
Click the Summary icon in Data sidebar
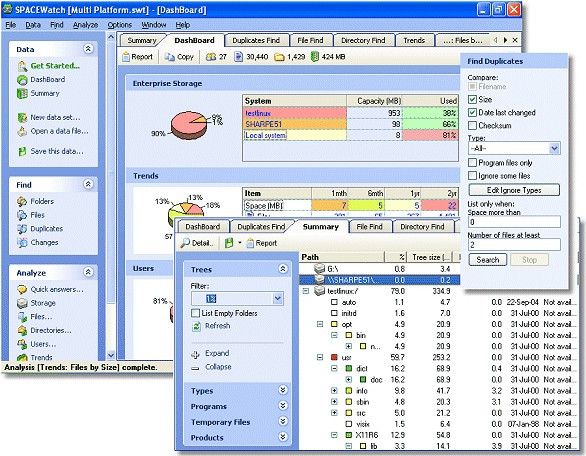pyautogui.click(x=22, y=93)
